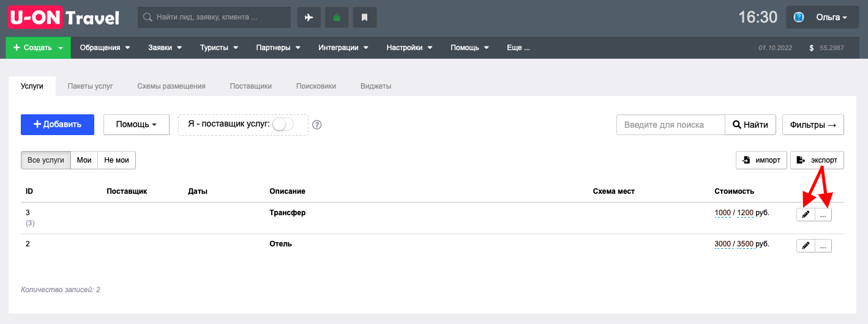Image resolution: width=868 pixels, height=324 pixels.
Task: Expand the Ольга user dropdown
Action: point(821,17)
